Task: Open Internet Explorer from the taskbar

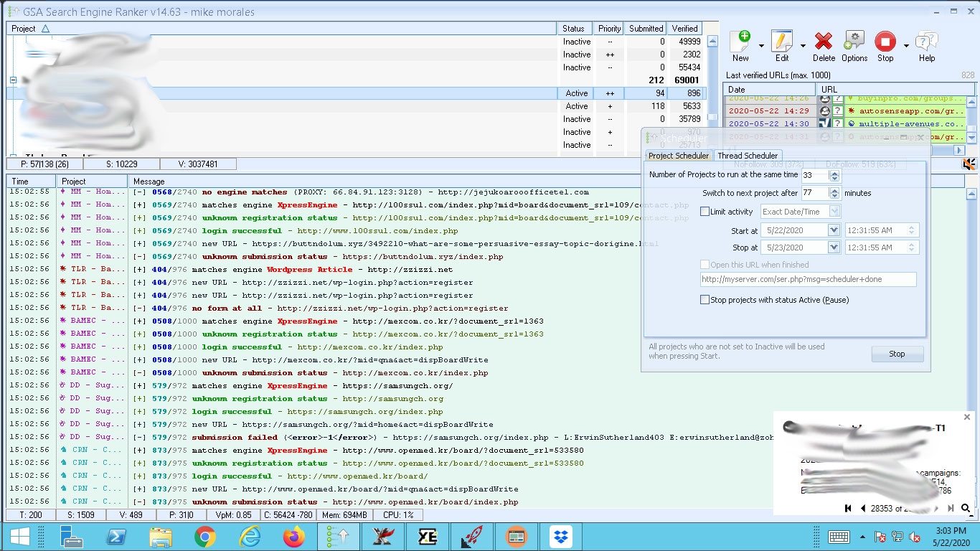Action: 249,537
